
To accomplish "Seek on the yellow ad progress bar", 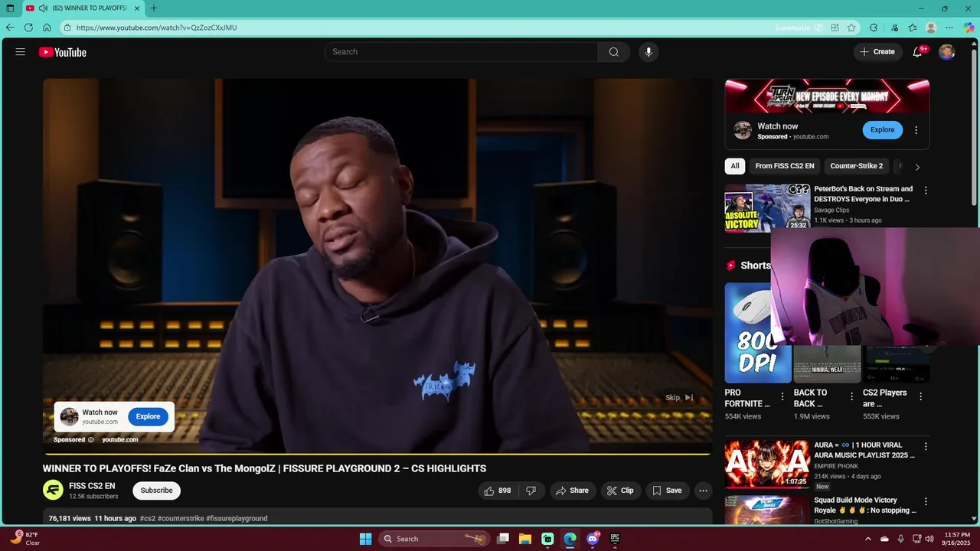I will [377, 454].
